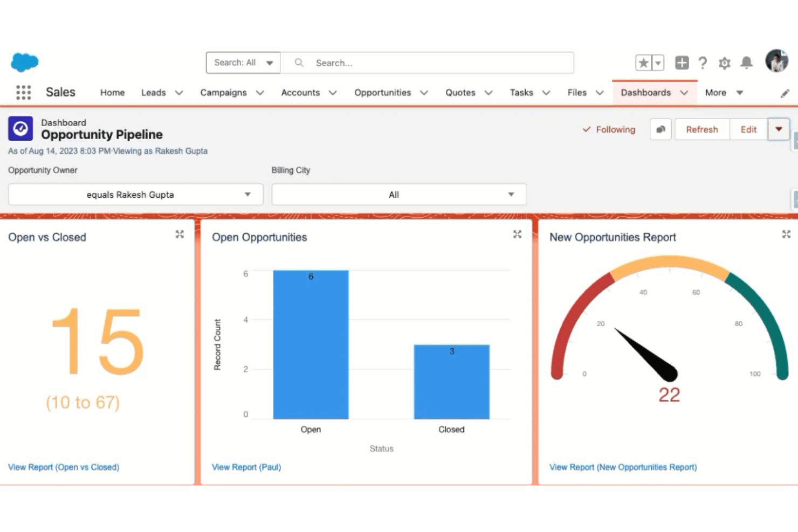
Task: Click the Sales app name
Action: pos(60,92)
